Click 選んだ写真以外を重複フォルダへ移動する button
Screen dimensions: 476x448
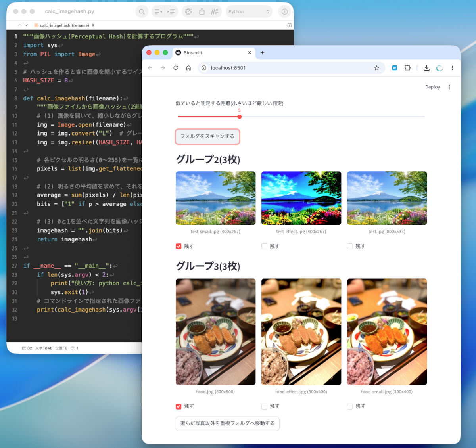(227, 423)
